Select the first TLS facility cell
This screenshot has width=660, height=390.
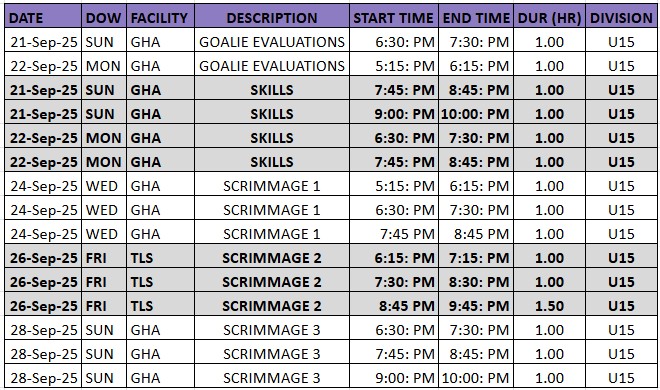(160, 258)
